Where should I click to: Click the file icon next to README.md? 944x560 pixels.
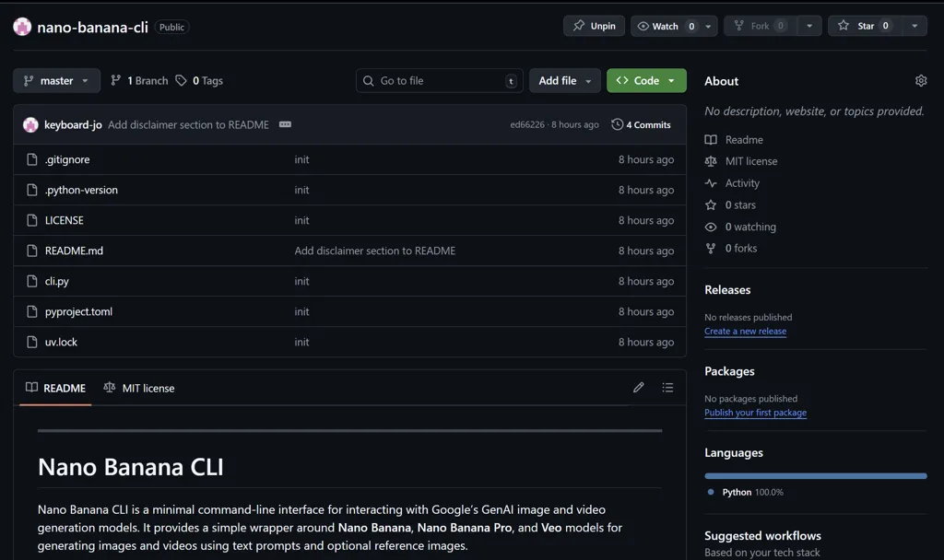point(32,251)
